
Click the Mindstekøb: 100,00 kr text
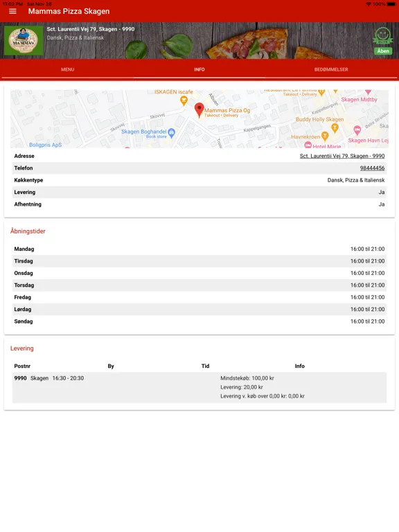(247, 378)
